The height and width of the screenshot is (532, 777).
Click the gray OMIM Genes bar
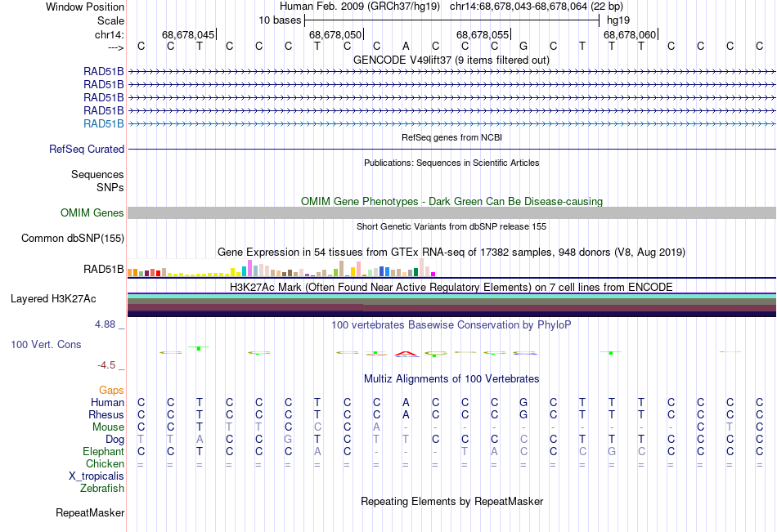coord(451,213)
